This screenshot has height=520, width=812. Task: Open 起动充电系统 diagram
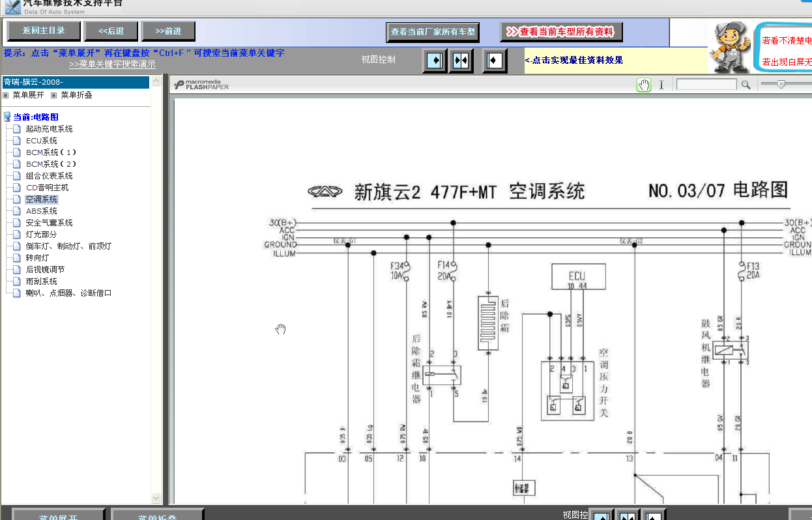click(50, 129)
